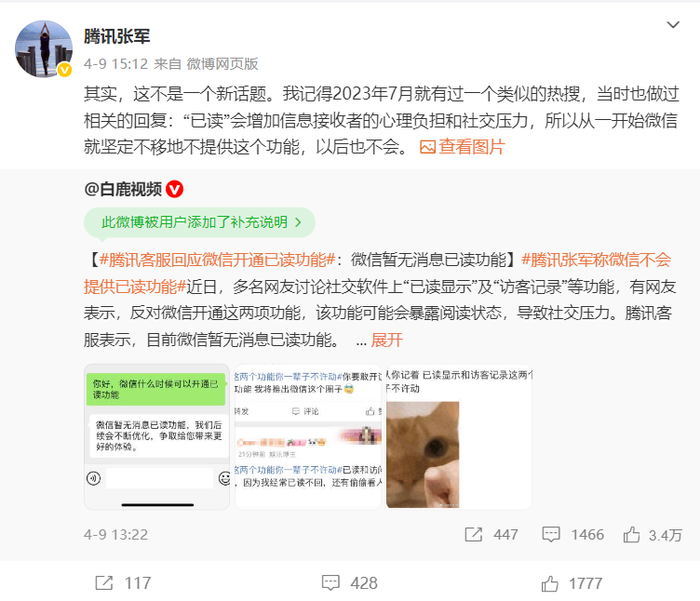Image resolution: width=700 pixels, height=601 pixels.
Task: Expand the quoted post with 展开
Action: (x=386, y=340)
